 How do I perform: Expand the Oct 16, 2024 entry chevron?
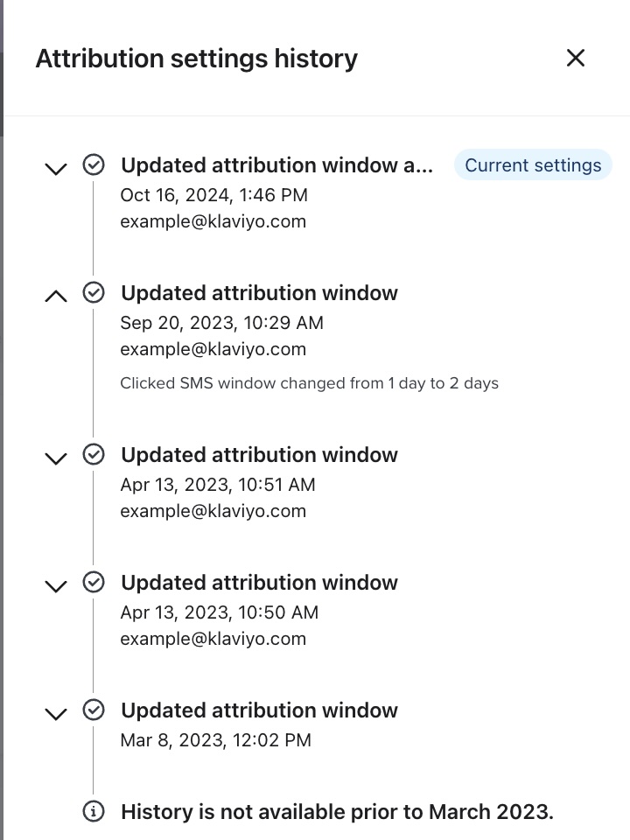(56, 168)
